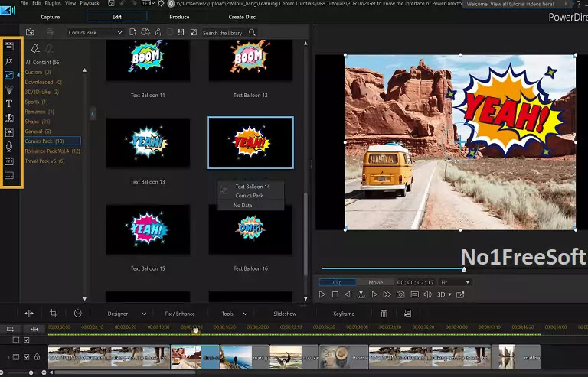Open the Effect Room (fx) in sidebar
Viewport: 588px width, 377px height.
pos(9,60)
